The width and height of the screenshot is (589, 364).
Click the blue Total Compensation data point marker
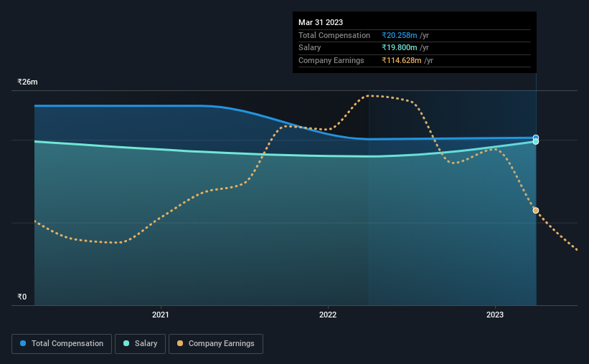tap(536, 138)
